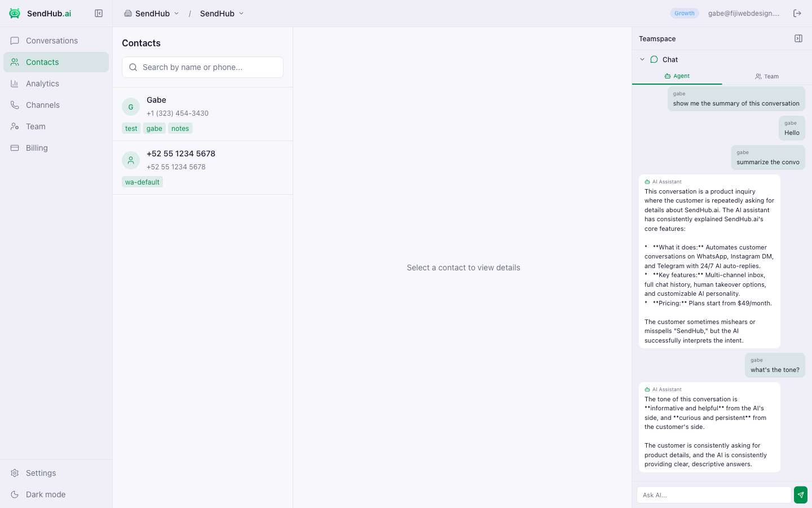This screenshot has height=508, width=812.
Task: Click the 'test' tag on Gabe
Action: 131,129
